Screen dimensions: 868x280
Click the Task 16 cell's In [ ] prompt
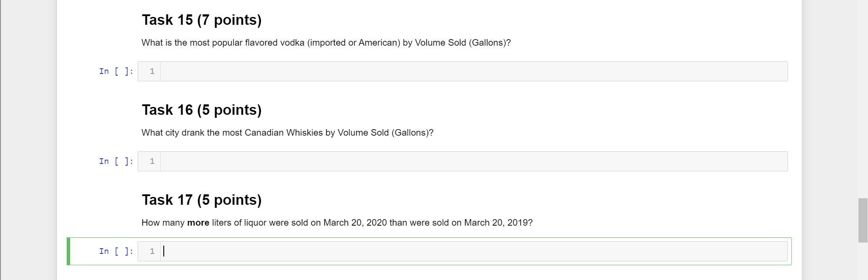116,161
